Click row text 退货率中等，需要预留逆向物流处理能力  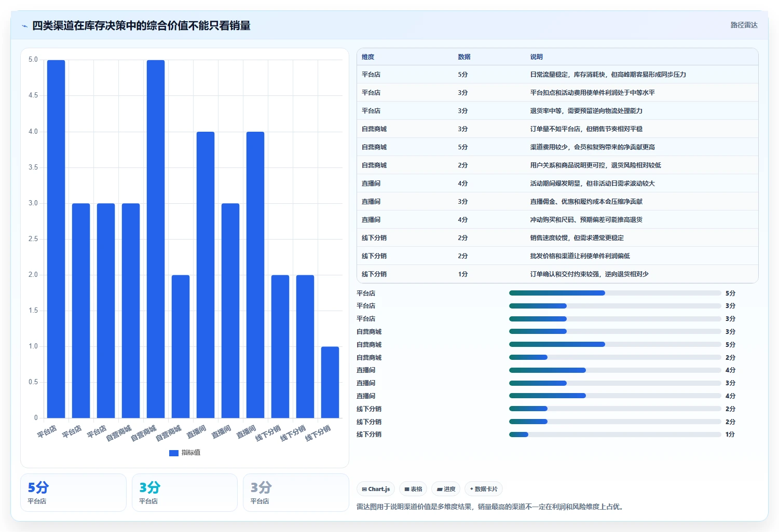(x=586, y=111)
